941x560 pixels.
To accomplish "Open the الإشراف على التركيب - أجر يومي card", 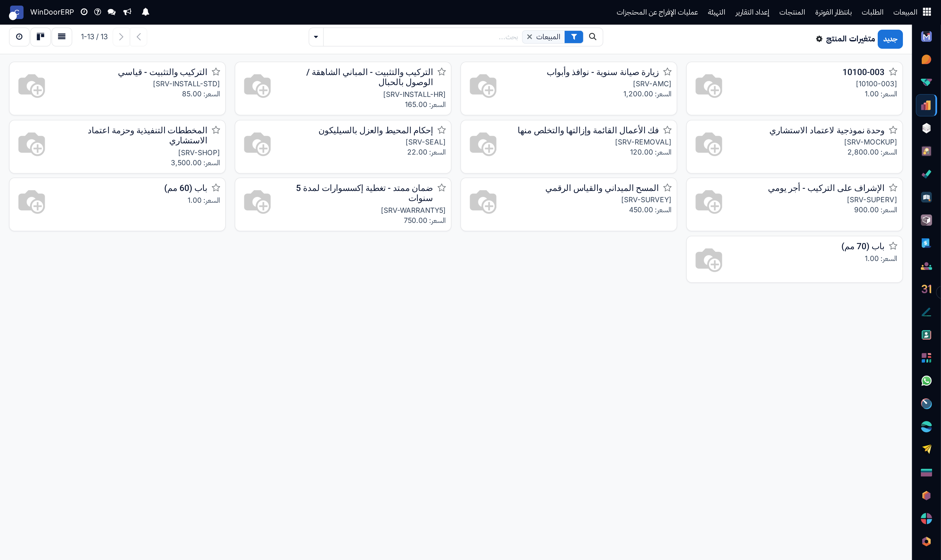I will (x=794, y=204).
